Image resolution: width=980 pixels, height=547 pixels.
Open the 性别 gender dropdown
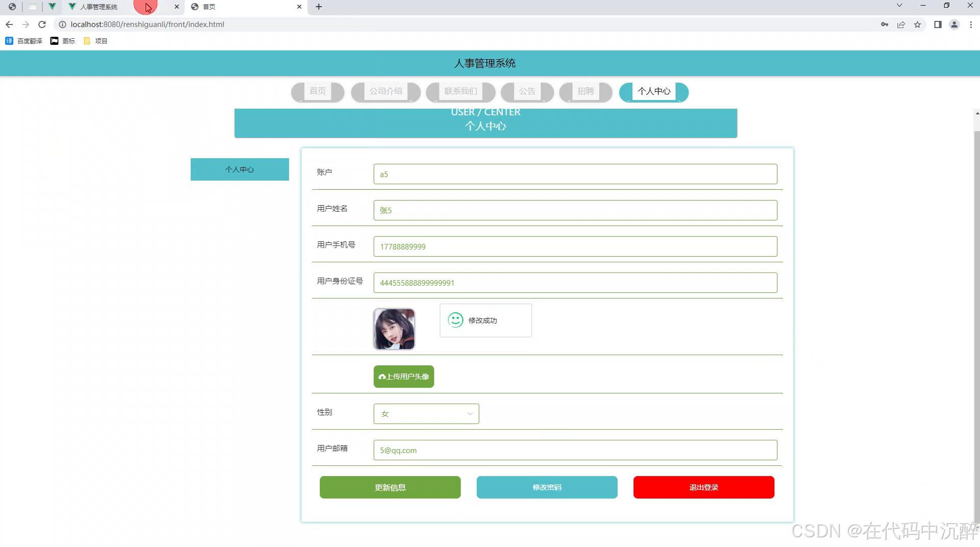pyautogui.click(x=426, y=414)
